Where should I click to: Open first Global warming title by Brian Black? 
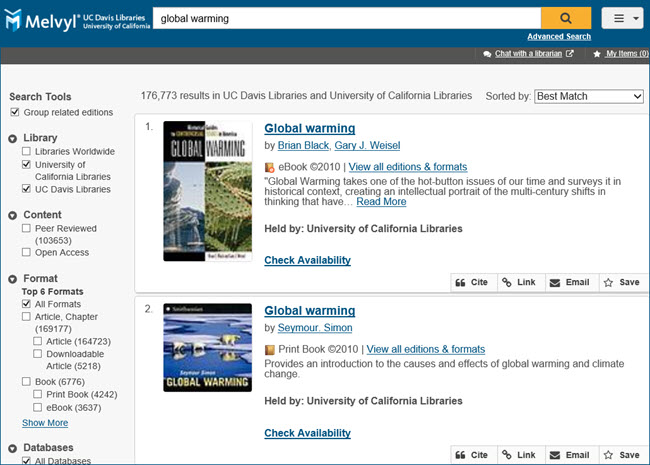point(310,128)
